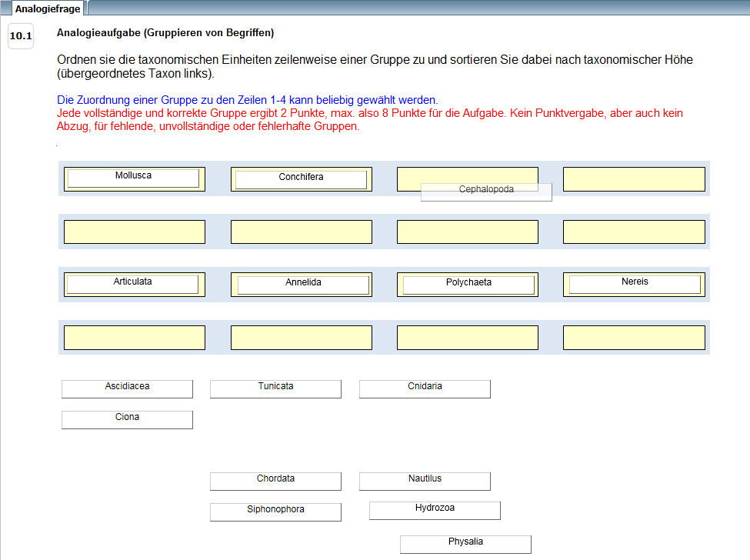Pick the Siphonophora term box
The image size is (750, 560).
coord(275,512)
